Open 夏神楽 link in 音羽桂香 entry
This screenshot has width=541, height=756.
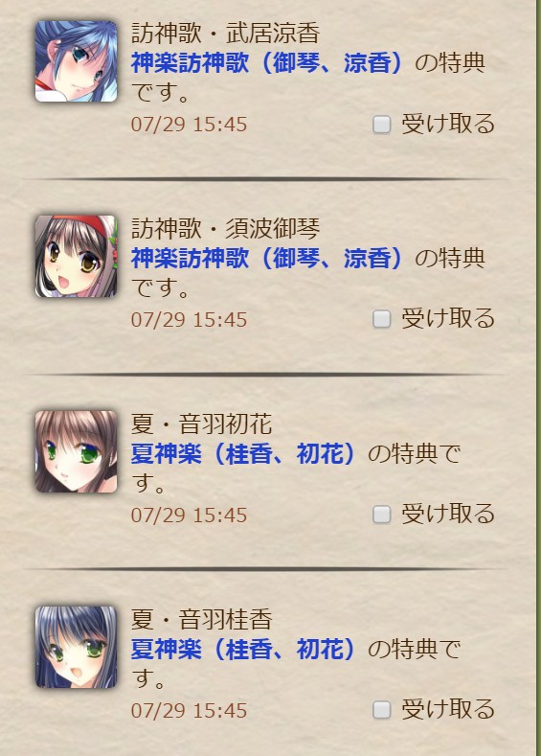243,649
